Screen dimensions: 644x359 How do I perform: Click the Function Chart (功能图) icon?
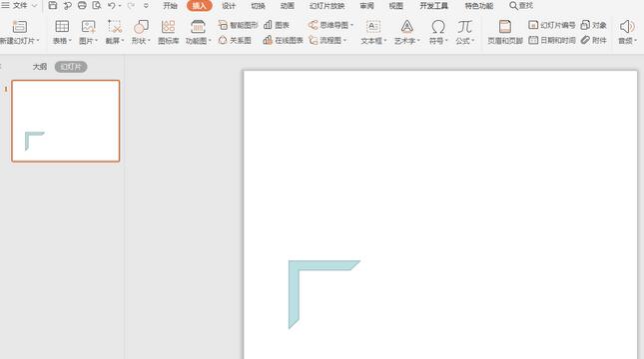[x=198, y=27]
